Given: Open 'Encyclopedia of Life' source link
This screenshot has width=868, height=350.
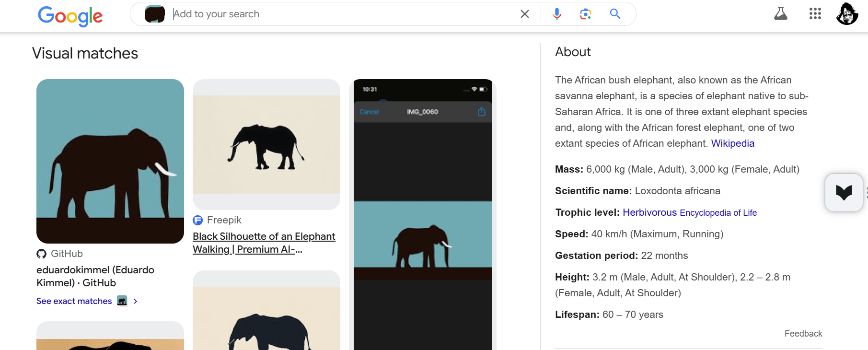Looking at the screenshot, I should click(x=718, y=213).
